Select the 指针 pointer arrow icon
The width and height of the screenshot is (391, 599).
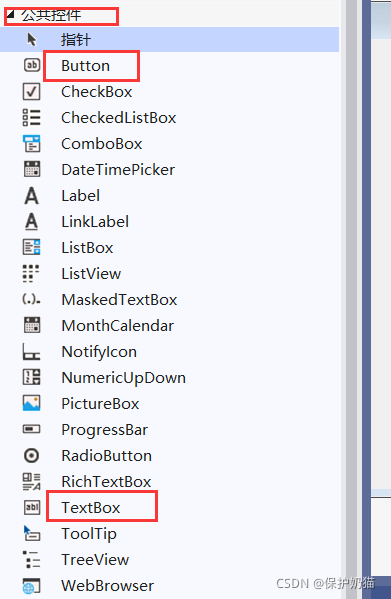click(x=32, y=39)
